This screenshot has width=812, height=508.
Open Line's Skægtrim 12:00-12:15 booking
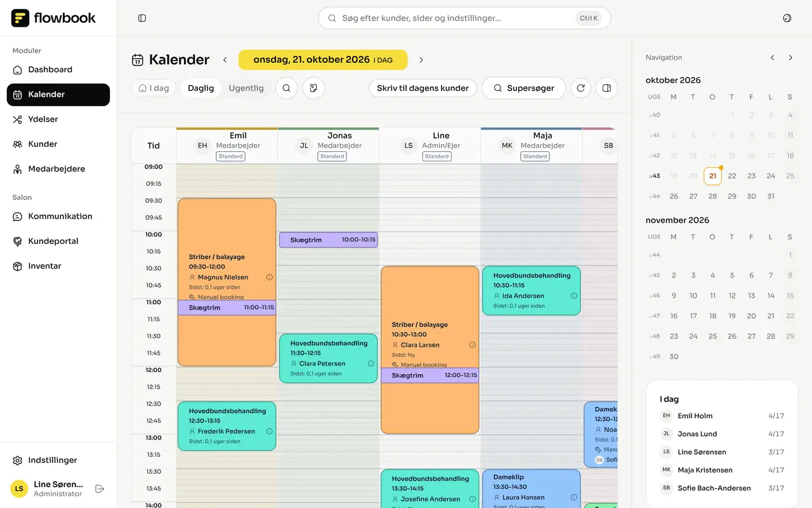(x=430, y=375)
